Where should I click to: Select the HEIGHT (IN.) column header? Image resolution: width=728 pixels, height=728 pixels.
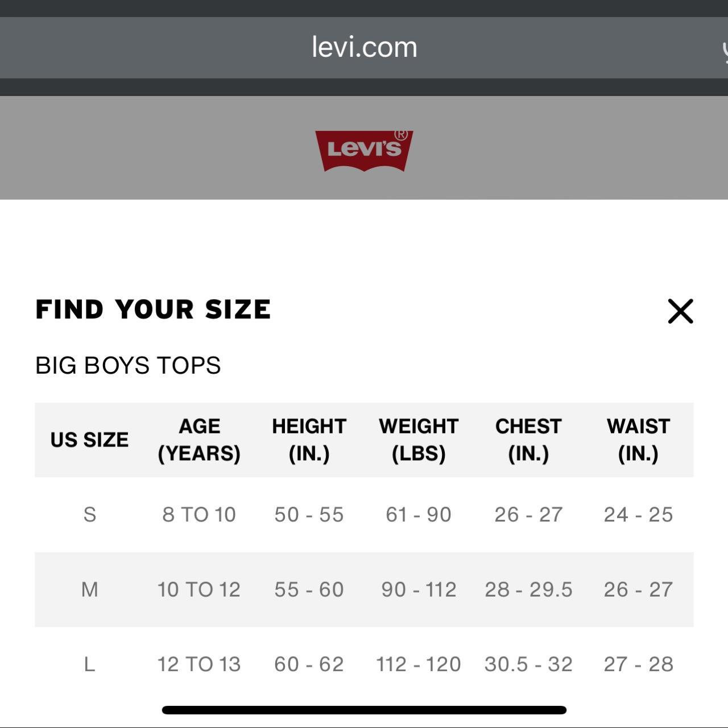309,440
